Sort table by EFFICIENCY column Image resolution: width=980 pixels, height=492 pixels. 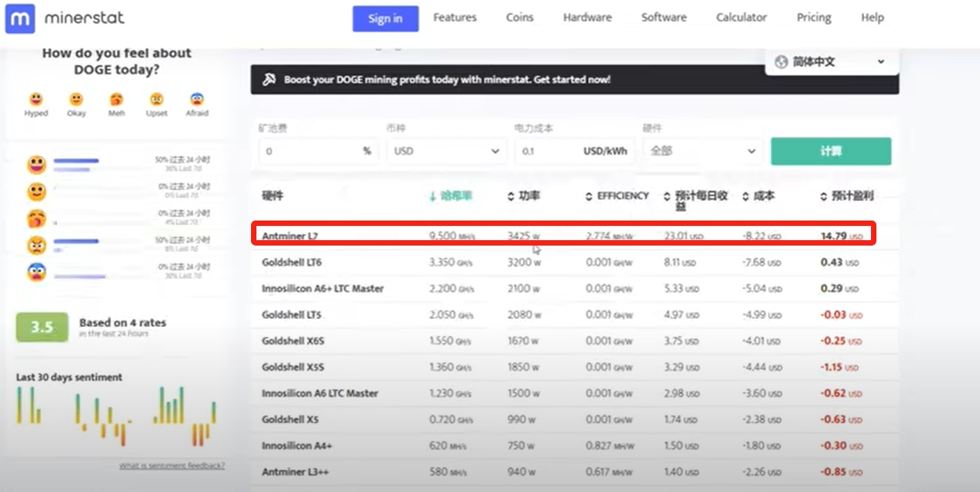[617, 196]
